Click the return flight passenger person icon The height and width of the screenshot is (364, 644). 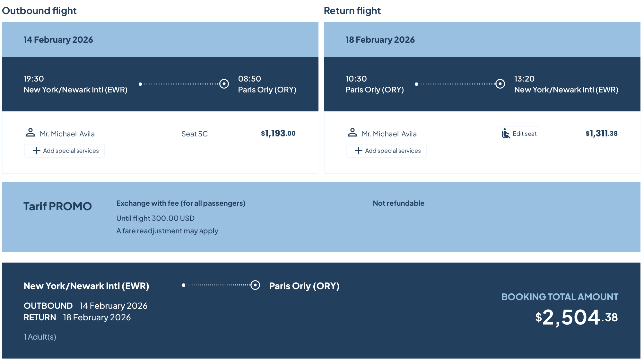352,133
